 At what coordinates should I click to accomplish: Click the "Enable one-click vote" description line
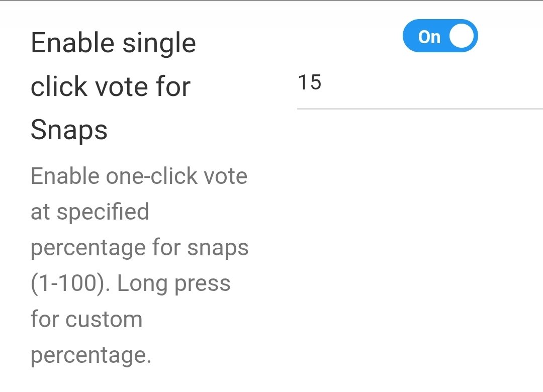coord(139,176)
